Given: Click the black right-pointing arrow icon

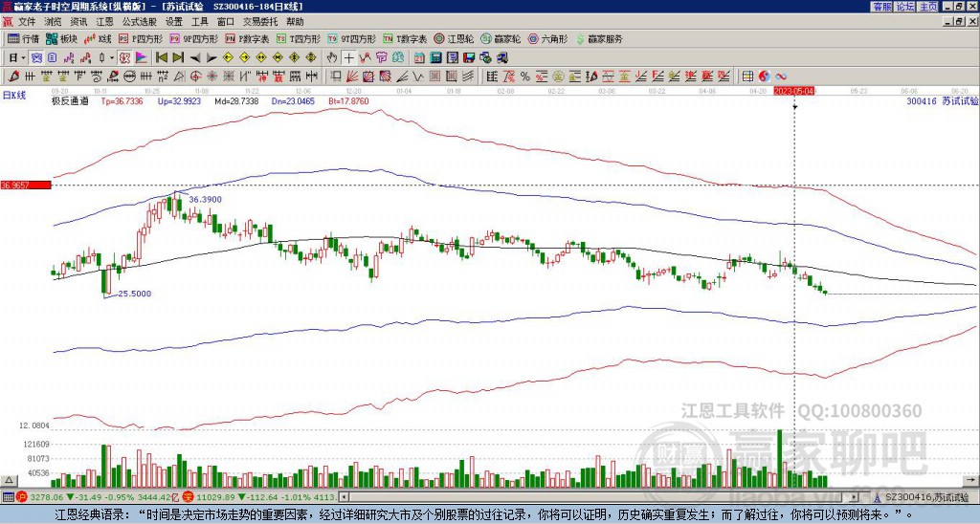Looking at the screenshot, I should pyautogui.click(x=212, y=58).
